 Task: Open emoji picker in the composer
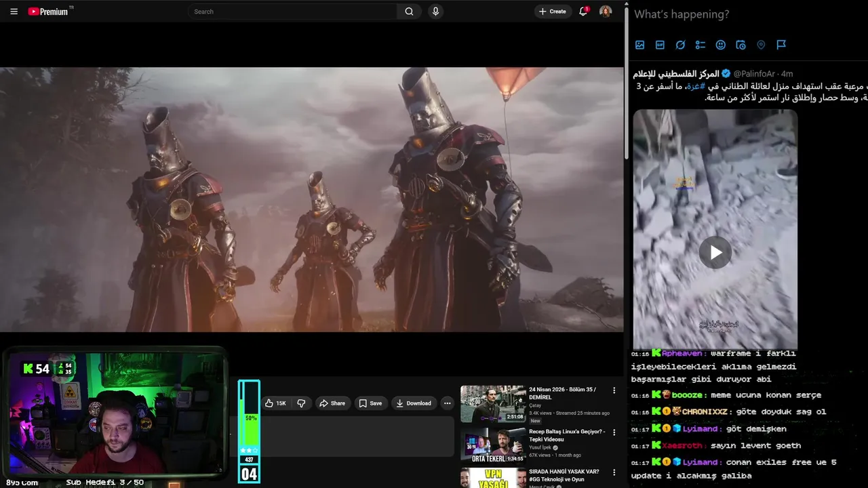click(x=721, y=45)
